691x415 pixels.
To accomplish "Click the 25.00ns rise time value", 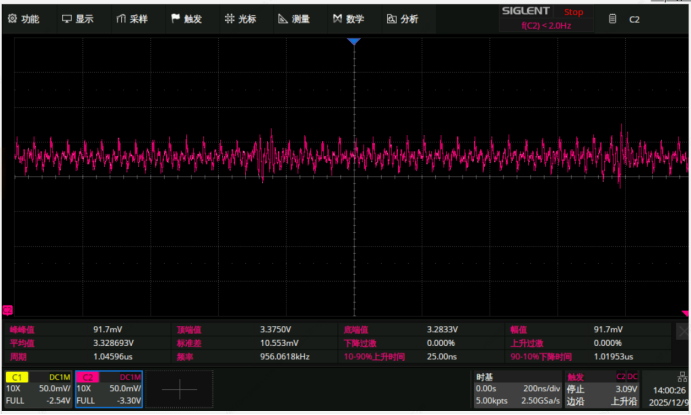I will pos(442,356).
